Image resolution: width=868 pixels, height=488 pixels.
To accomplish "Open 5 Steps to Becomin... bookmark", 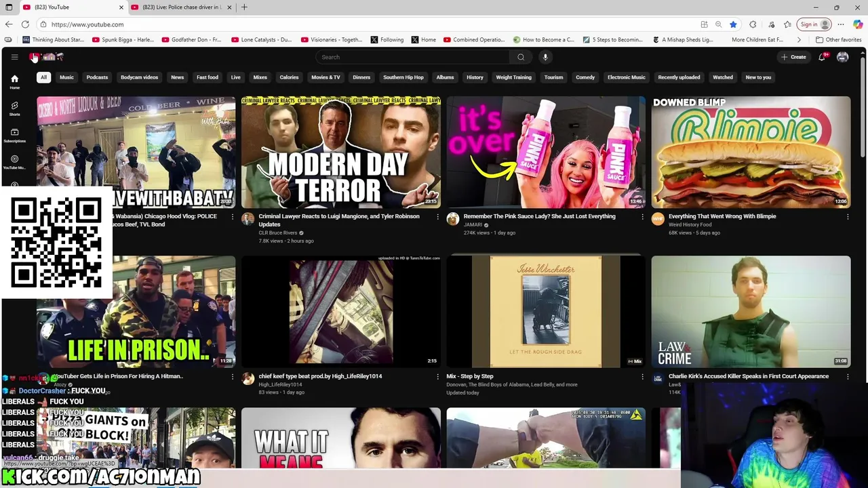I will pyautogui.click(x=612, y=40).
